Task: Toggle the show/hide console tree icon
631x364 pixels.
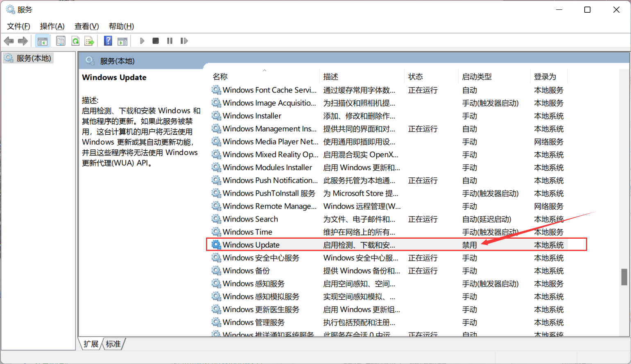Action: 42,41
